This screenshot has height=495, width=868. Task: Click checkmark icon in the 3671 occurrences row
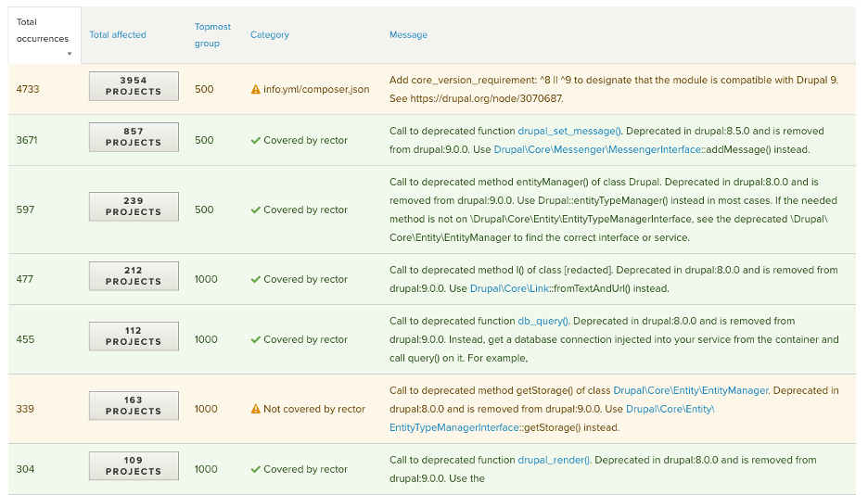(x=255, y=141)
